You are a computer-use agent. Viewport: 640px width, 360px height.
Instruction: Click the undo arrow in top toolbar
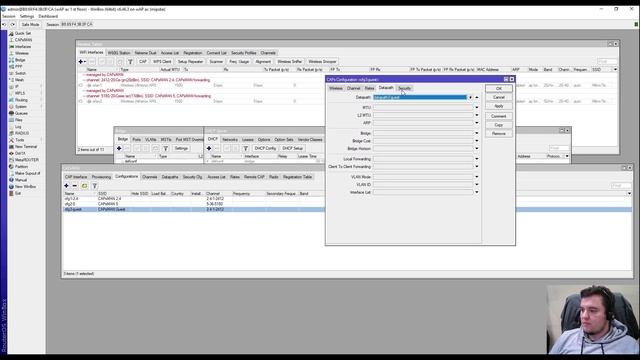[4, 24]
